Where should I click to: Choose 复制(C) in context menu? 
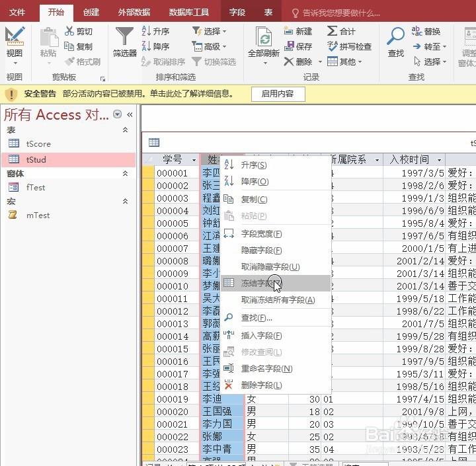click(x=275, y=199)
